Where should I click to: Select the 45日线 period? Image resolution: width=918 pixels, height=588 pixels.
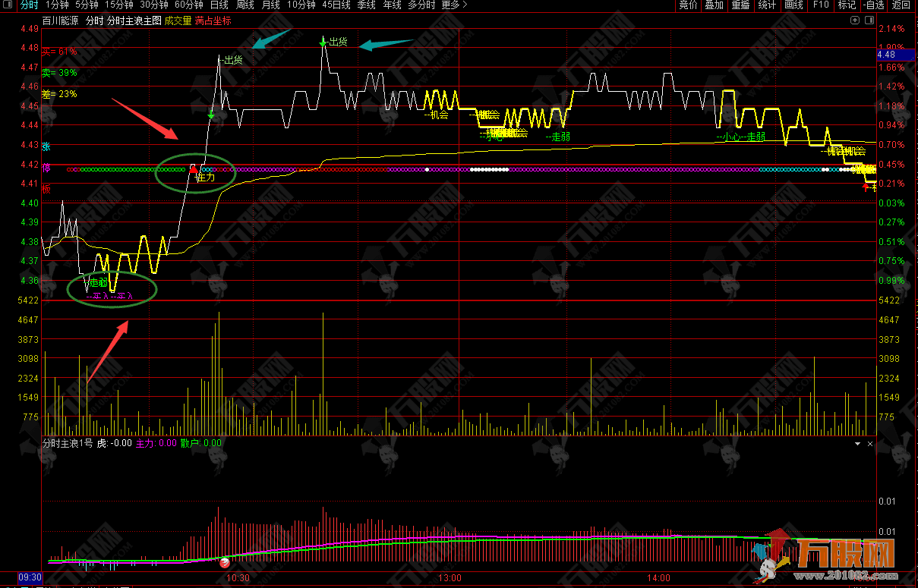[x=336, y=5]
